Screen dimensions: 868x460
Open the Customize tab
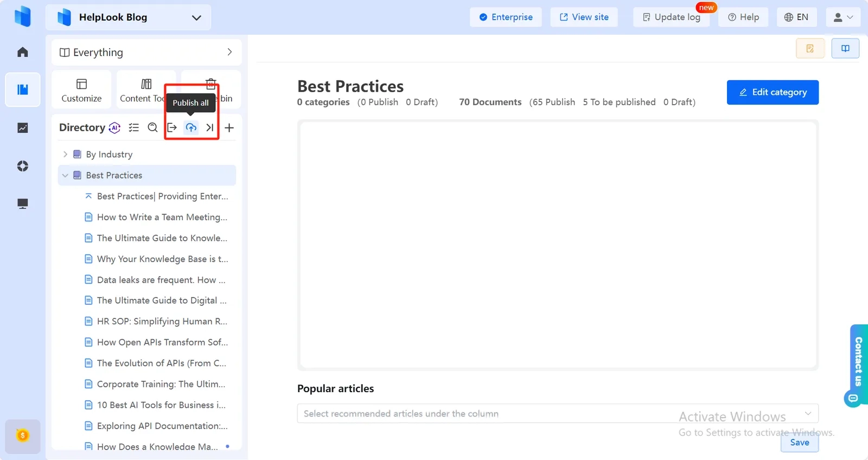pos(81,90)
